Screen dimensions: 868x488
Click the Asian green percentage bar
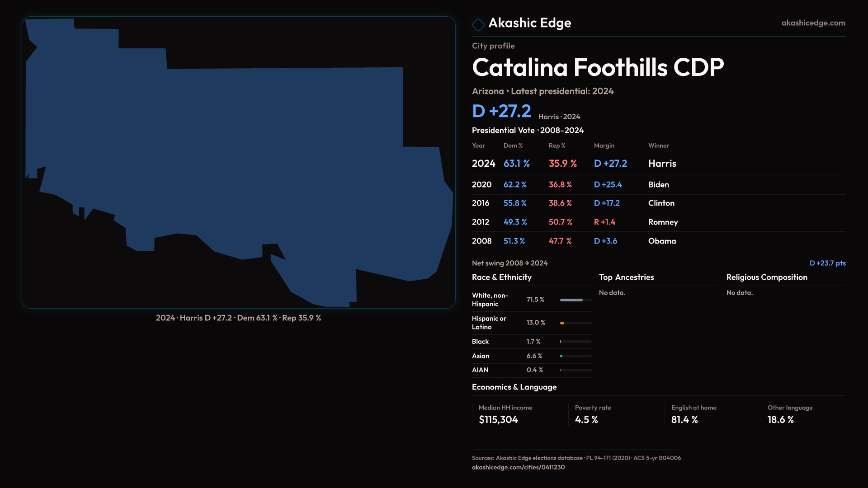pyautogui.click(x=561, y=356)
